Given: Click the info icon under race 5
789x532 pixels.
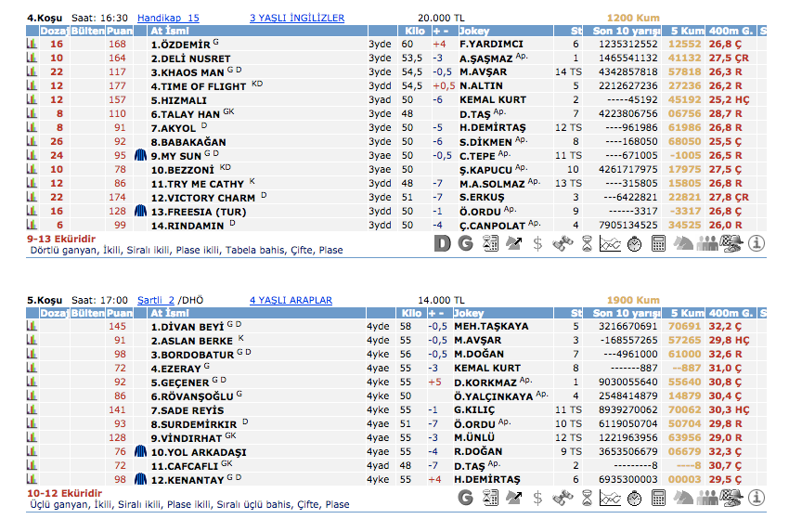Looking at the screenshot, I should (x=757, y=499).
